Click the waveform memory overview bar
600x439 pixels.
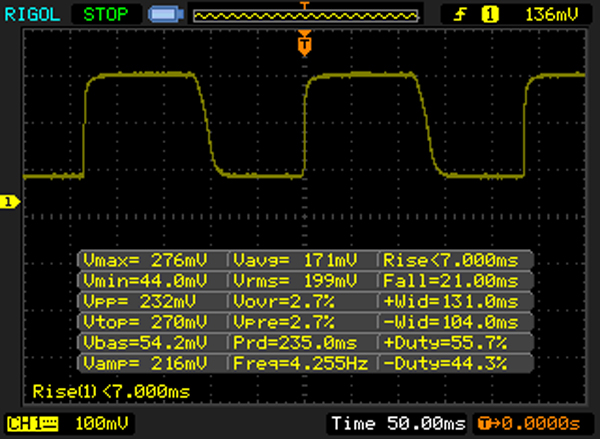pos(305,16)
